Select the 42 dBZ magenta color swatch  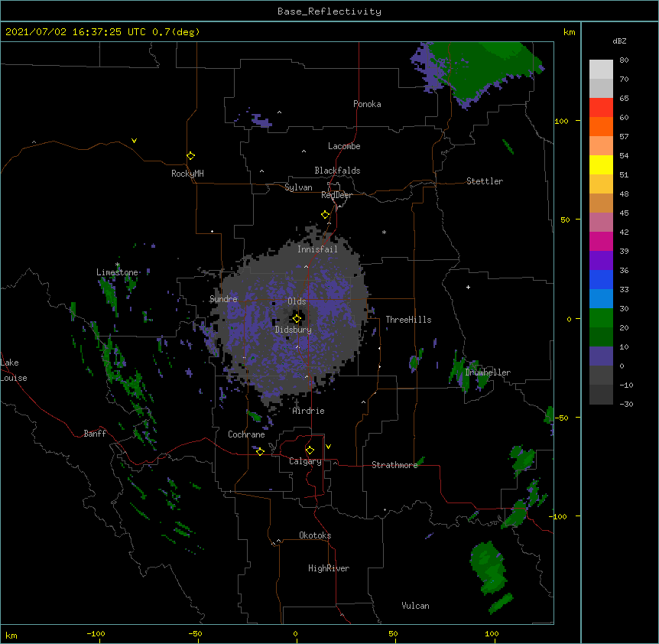point(601,241)
